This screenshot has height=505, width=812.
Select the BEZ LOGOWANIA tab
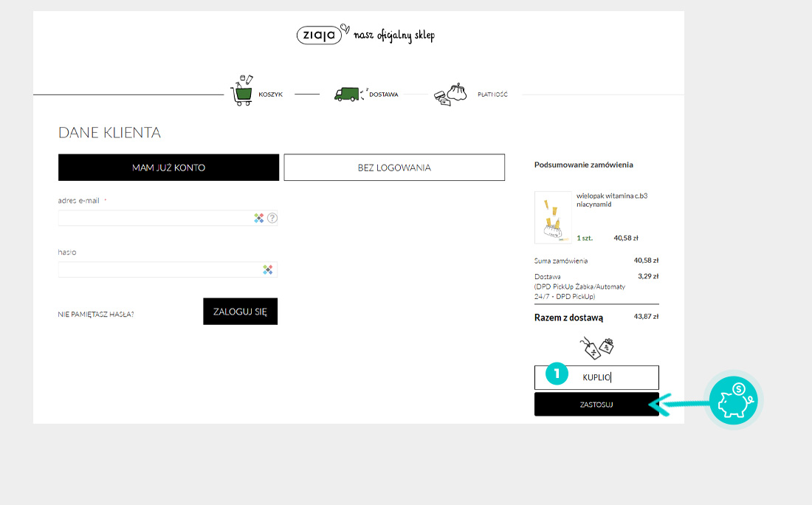click(x=394, y=168)
